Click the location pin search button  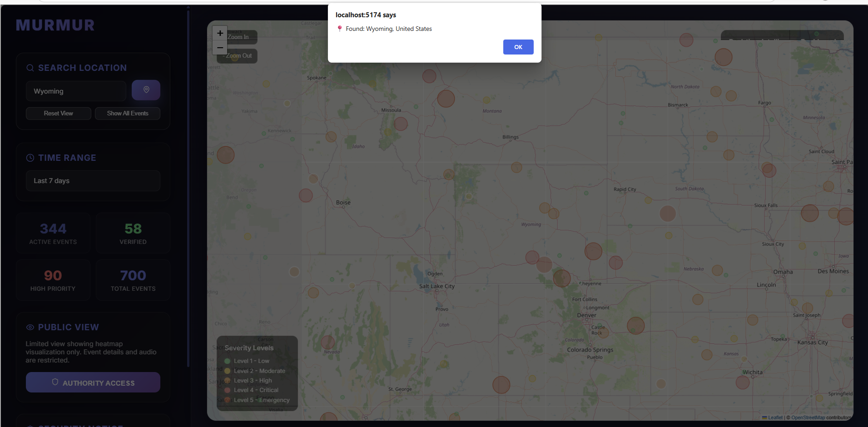tap(146, 90)
